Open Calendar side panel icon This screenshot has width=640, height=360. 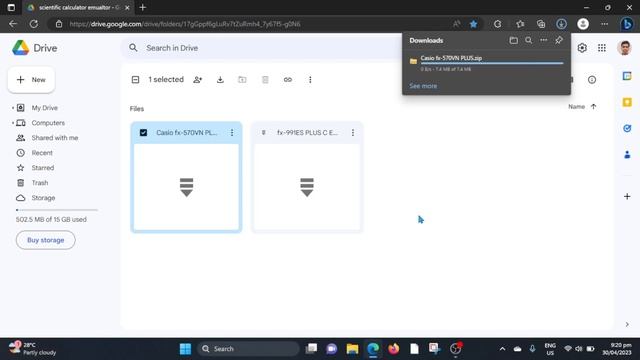click(x=627, y=76)
